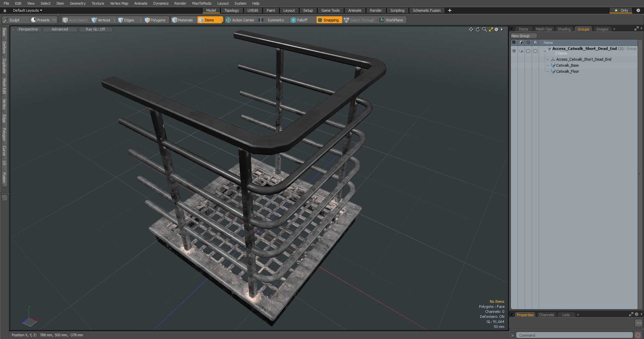Click the viewport zoom magnifier icon
Image resolution: width=644 pixels, height=339 pixels.
484,29
